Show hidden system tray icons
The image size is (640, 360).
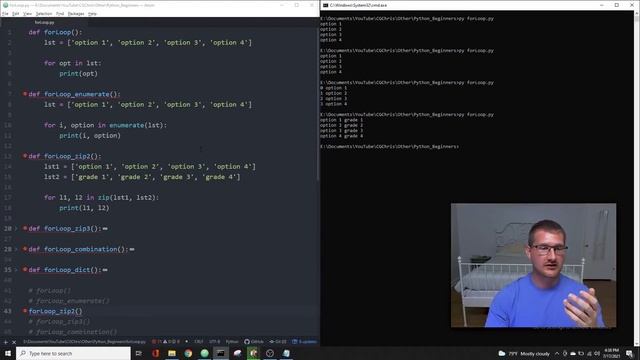click(x=557, y=353)
